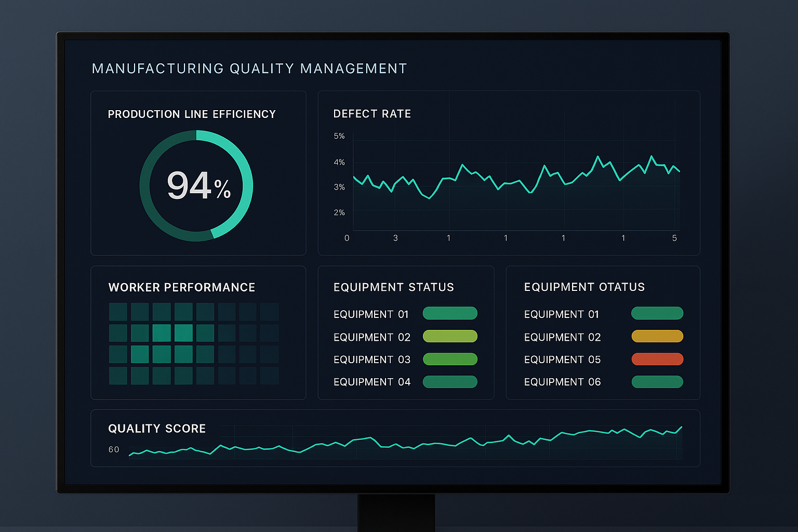The height and width of the screenshot is (532, 798).
Task: Click the 2% label on Defect Rate axis
Action: (339, 212)
